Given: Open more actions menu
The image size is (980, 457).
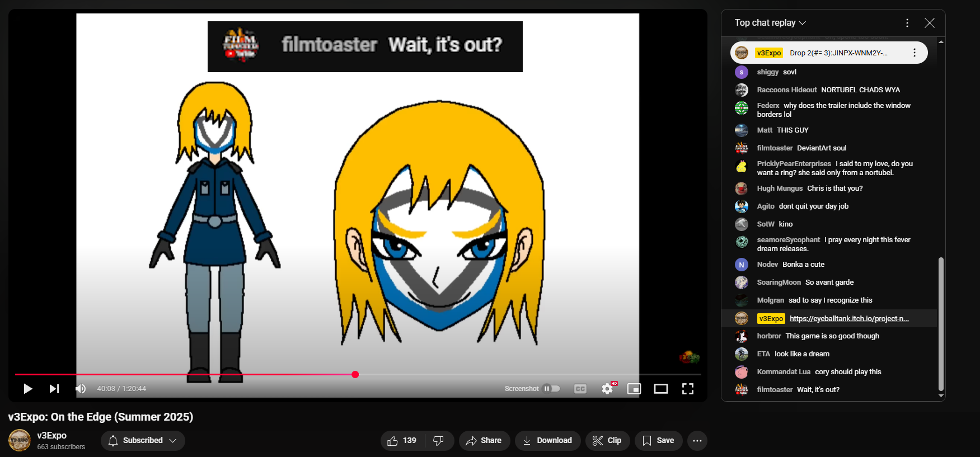Looking at the screenshot, I should click(x=697, y=441).
